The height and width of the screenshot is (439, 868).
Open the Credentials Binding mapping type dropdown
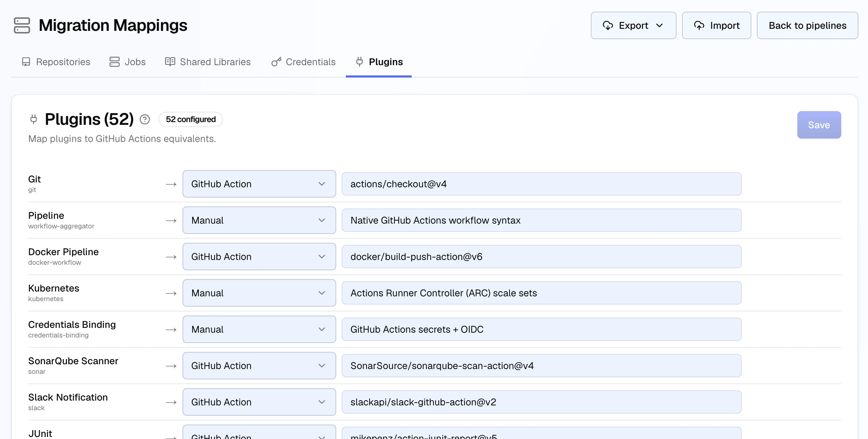tap(259, 329)
